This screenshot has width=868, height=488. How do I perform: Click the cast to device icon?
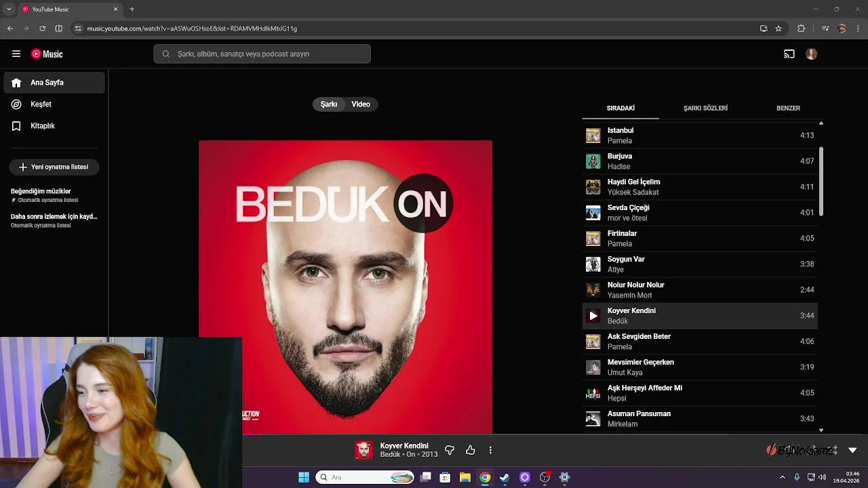coord(789,54)
